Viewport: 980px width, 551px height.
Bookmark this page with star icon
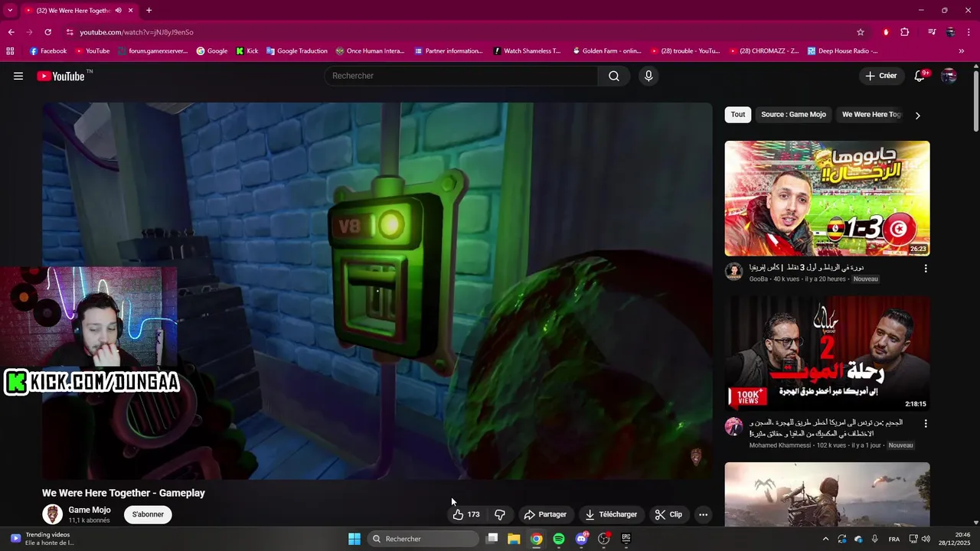tap(861, 32)
